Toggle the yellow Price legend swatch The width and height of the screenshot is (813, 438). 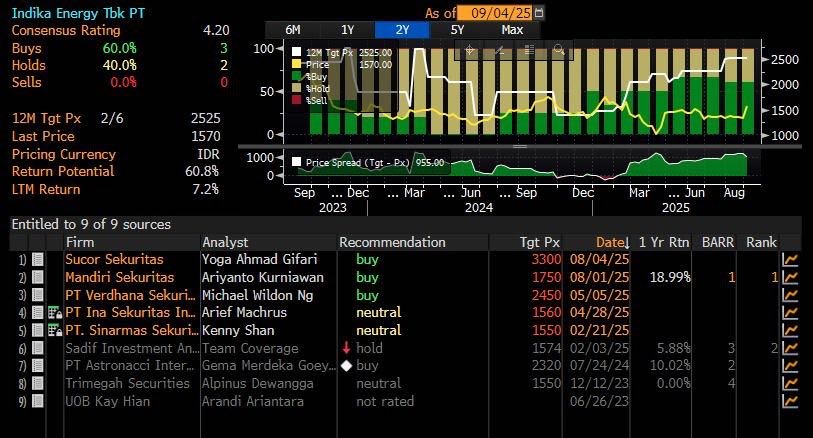297,64
